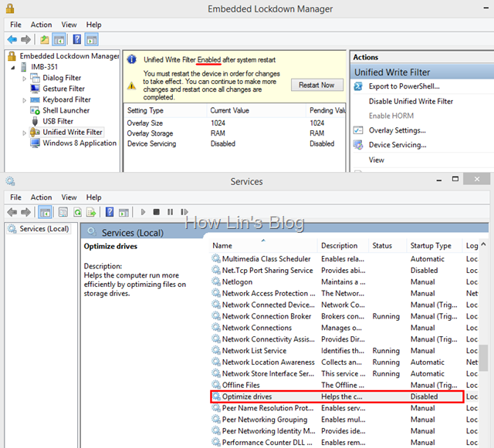Screen dimensions: 494x448
Task: Click Up One Level folder icon
Action: pos(46,39)
